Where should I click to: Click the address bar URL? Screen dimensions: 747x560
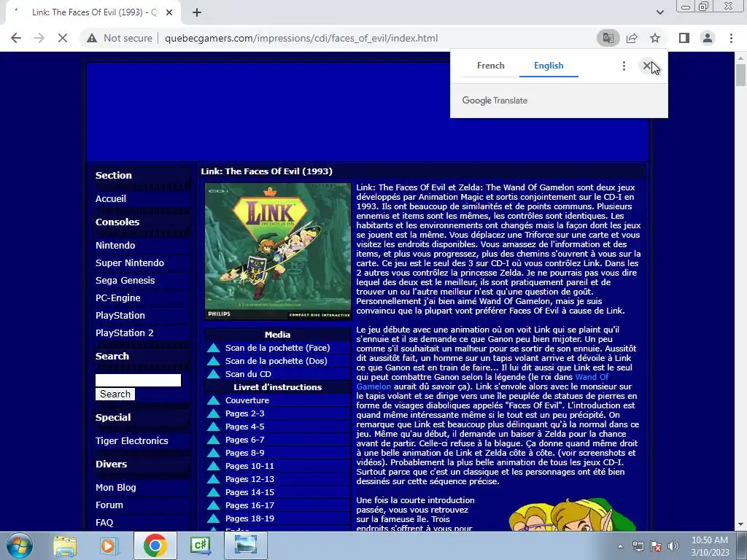point(301,38)
